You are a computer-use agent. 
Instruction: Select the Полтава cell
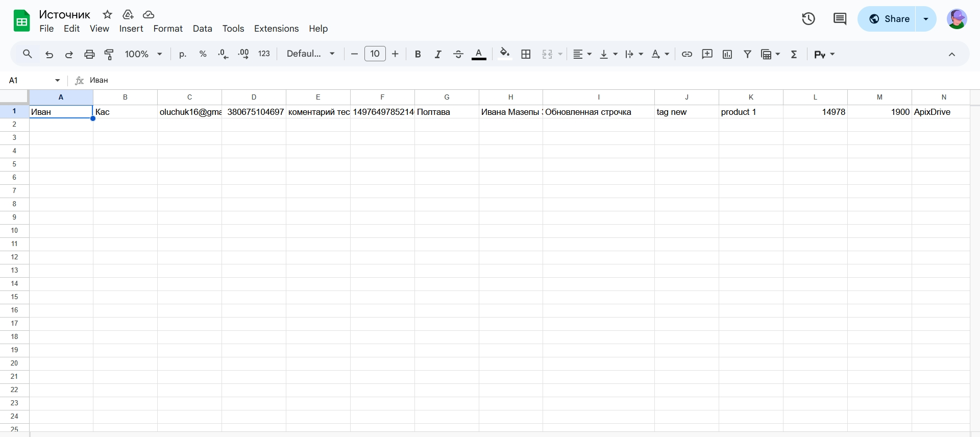[447, 112]
